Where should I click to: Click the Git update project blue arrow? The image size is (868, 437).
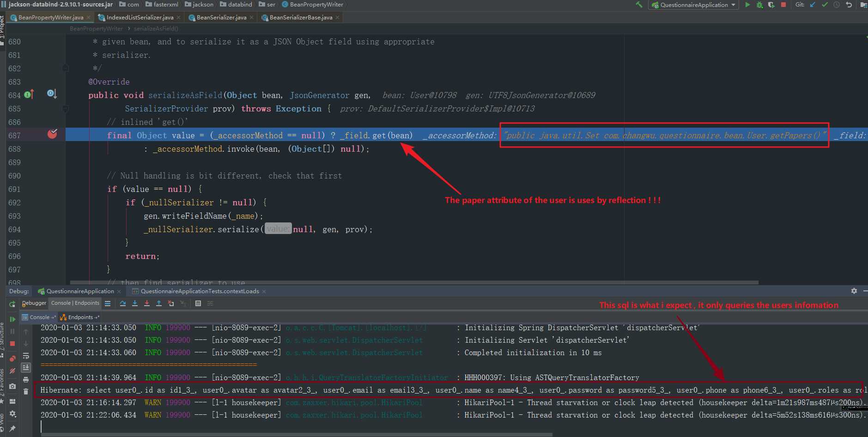[813, 5]
